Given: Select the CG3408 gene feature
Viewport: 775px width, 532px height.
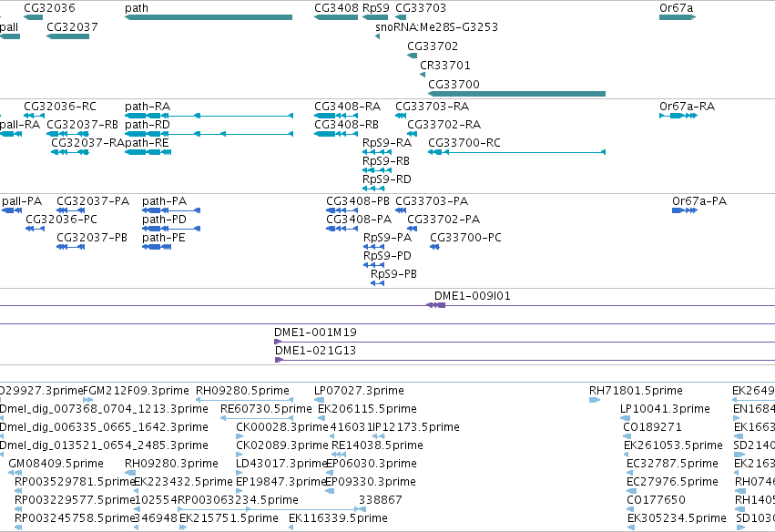Looking at the screenshot, I should 336,17.
